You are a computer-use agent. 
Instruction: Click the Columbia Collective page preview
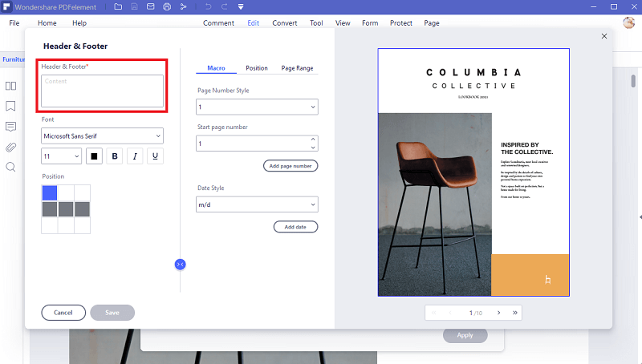click(473, 172)
